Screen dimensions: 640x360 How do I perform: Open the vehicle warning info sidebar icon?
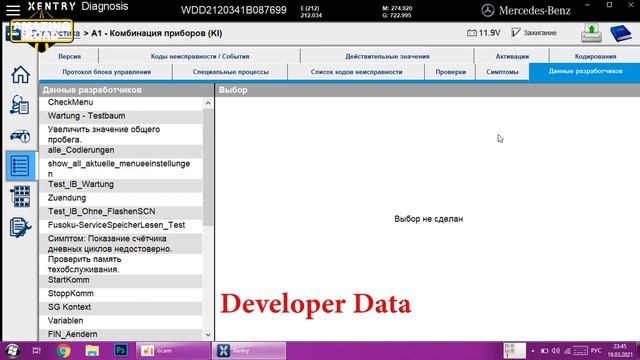tap(20, 136)
